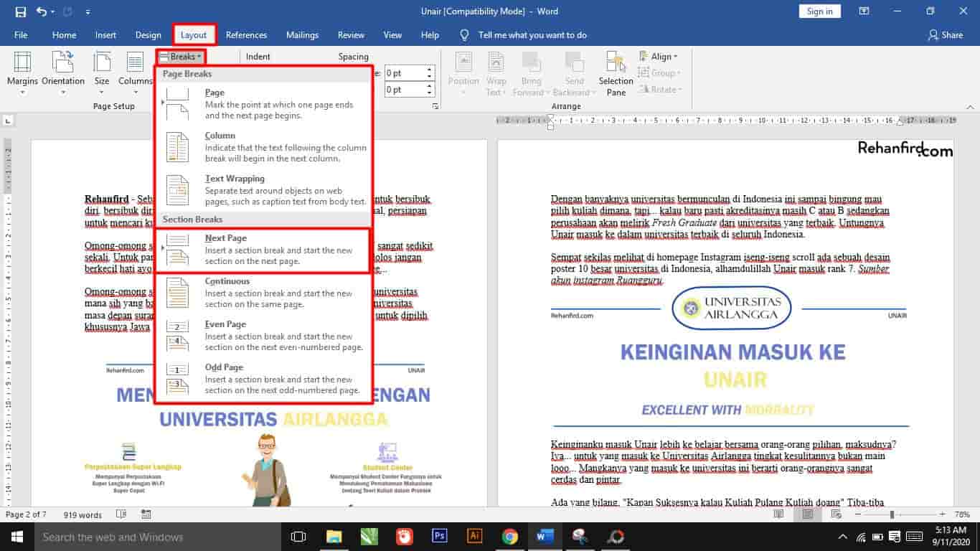The height and width of the screenshot is (551, 980).
Task: Insert a Column break
Action: tap(264, 147)
